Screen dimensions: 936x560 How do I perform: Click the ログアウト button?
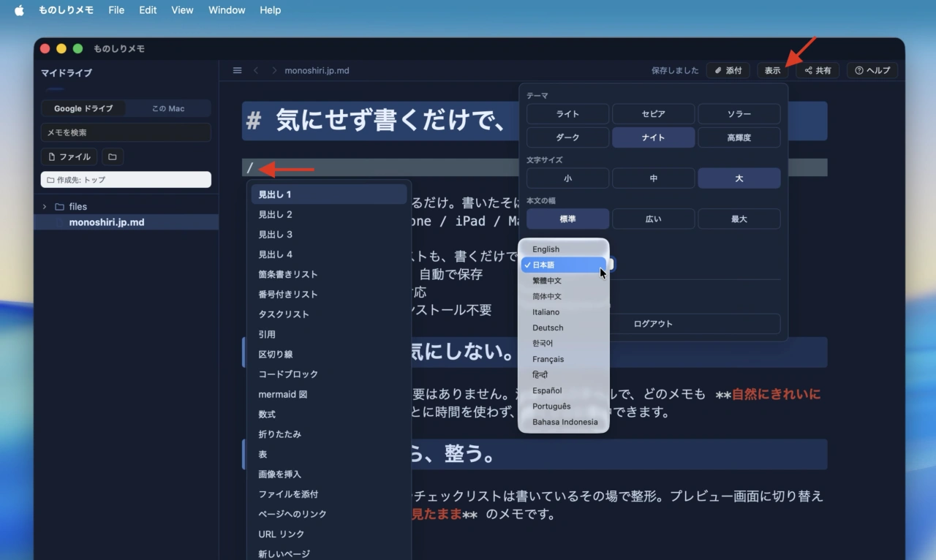click(653, 324)
